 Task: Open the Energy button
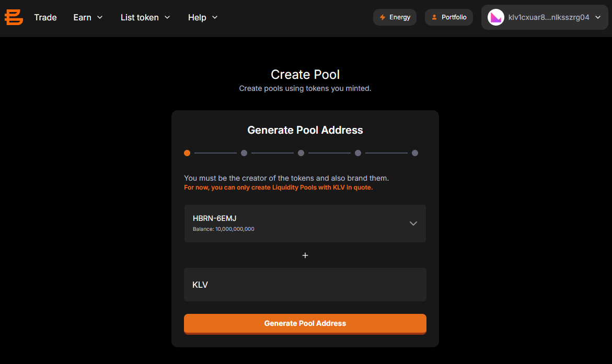click(x=395, y=17)
